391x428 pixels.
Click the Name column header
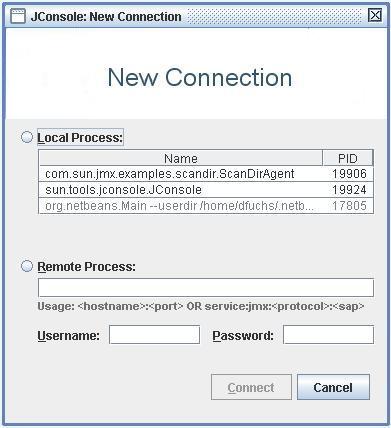[x=181, y=158]
